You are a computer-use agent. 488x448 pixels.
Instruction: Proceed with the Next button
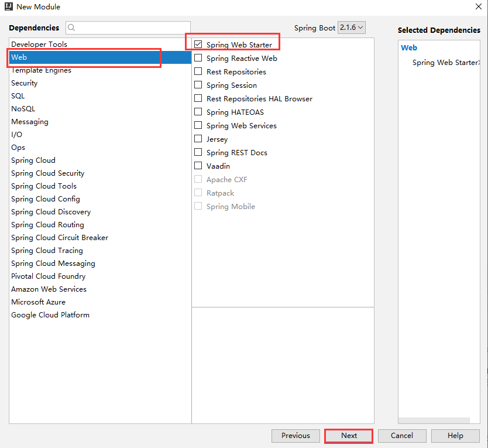pos(349,436)
